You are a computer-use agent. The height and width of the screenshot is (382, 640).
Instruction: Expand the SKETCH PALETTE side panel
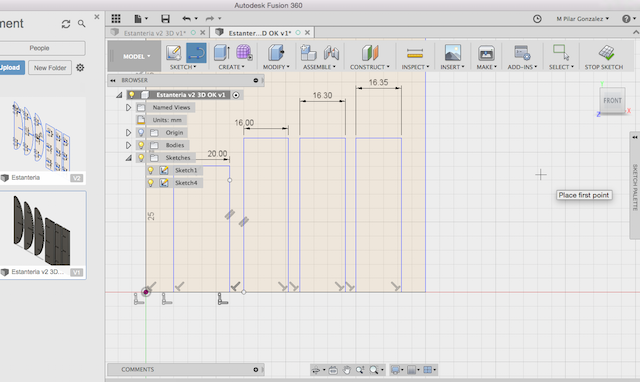(635, 137)
